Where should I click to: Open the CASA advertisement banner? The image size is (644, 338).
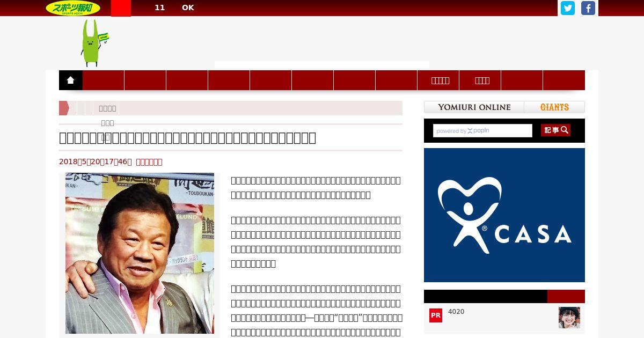[504, 215]
